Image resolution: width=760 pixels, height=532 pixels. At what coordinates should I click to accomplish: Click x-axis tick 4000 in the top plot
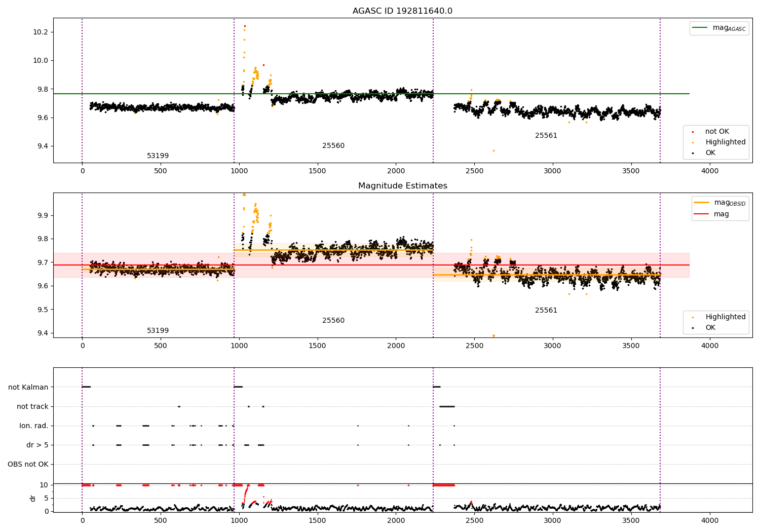(709, 171)
